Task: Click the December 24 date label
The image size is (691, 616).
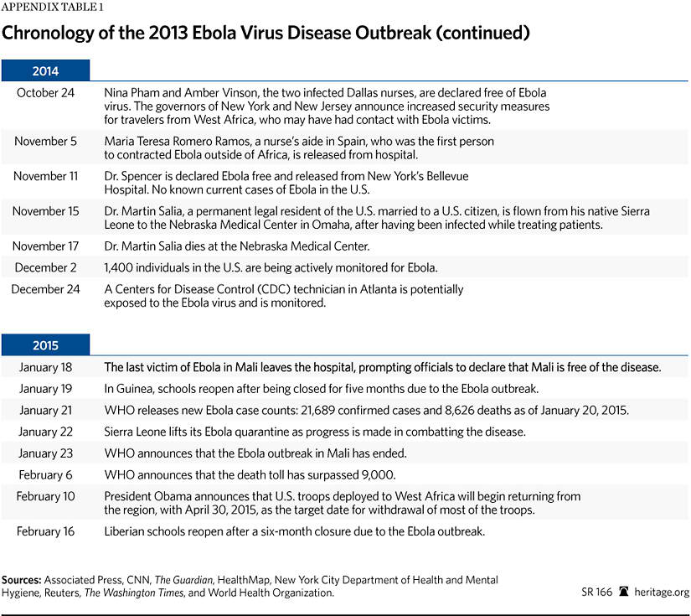Action: [45, 289]
